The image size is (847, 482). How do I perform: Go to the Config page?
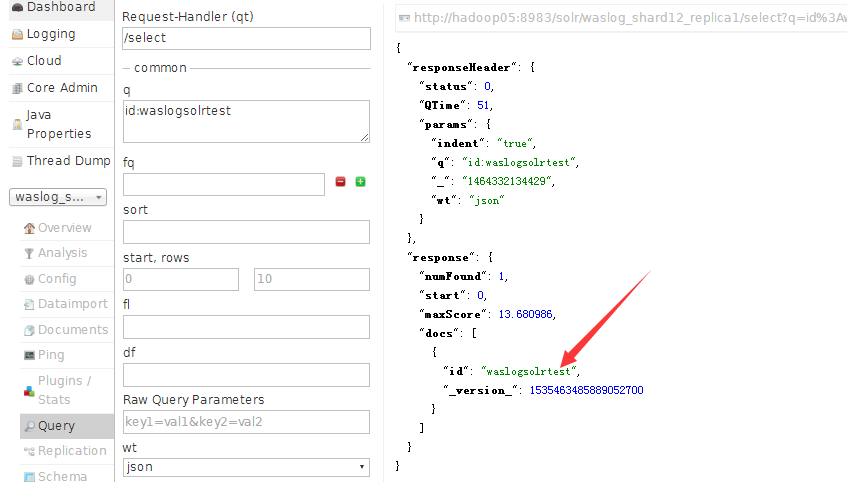[x=57, y=279]
